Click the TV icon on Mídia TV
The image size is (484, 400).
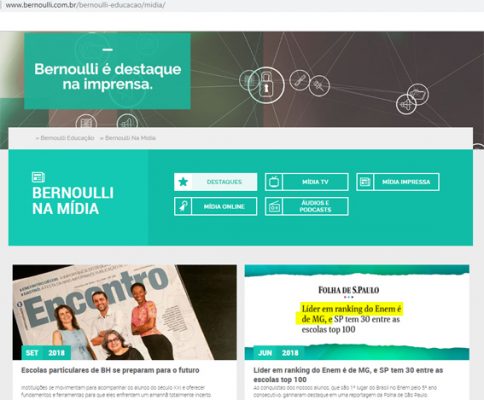click(x=274, y=182)
